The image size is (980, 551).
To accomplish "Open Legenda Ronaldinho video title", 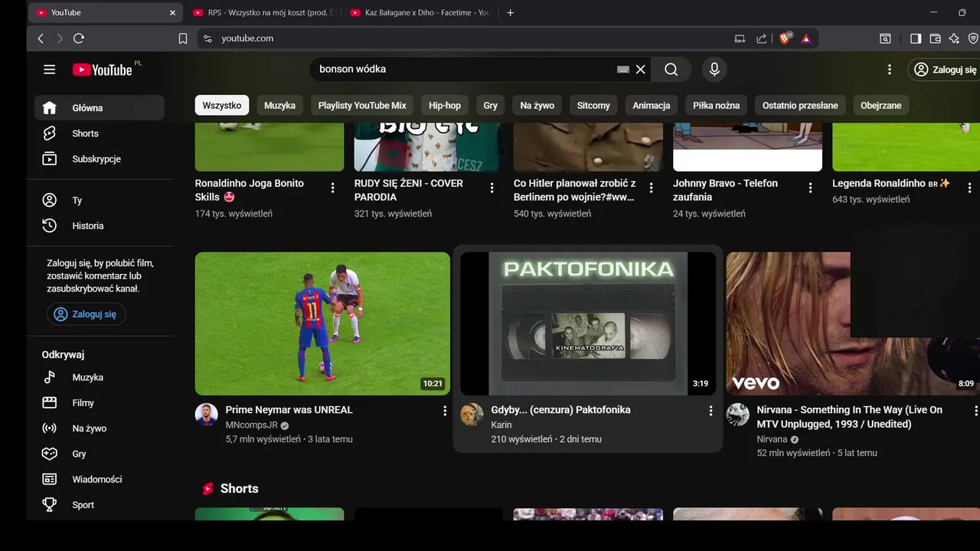I will (x=890, y=184).
